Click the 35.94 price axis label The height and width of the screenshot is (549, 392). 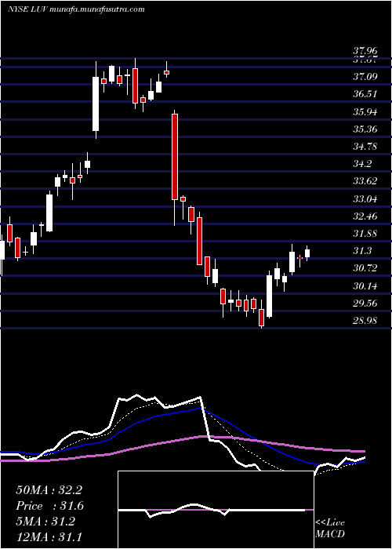pos(365,112)
